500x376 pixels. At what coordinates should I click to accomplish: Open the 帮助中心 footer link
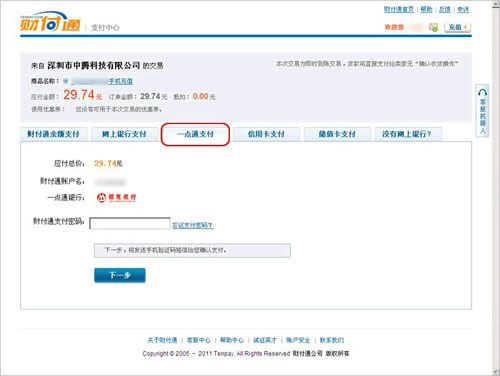[x=232, y=340]
